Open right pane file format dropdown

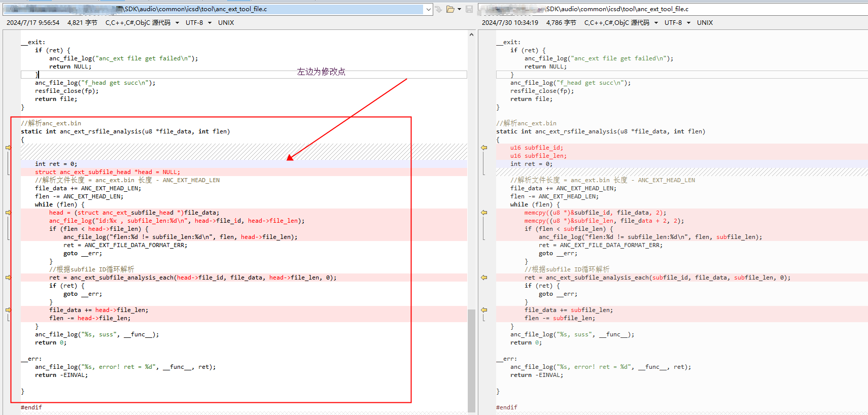tap(656, 23)
